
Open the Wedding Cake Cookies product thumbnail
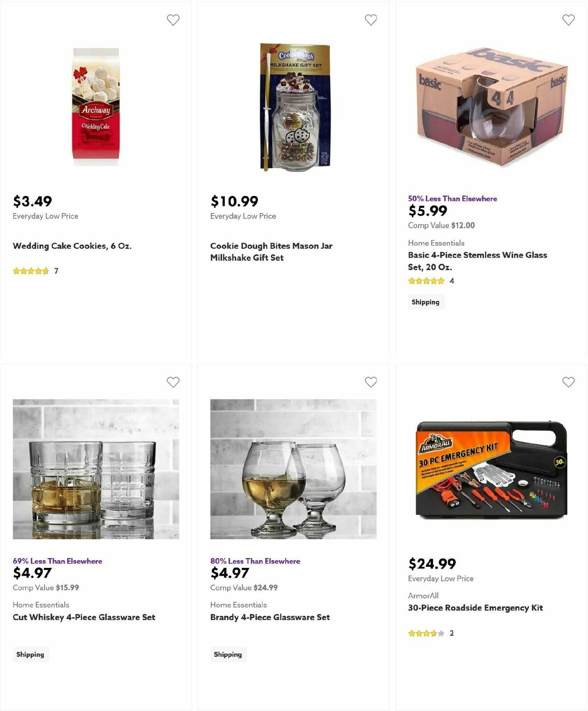pos(97,105)
